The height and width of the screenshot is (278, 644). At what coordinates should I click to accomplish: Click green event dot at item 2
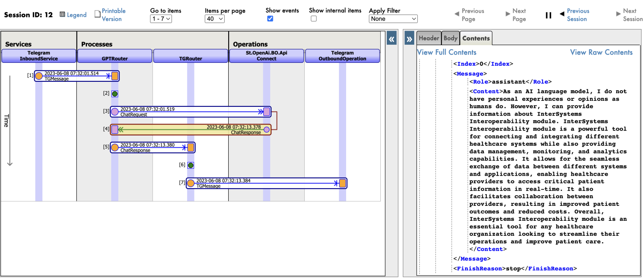tap(115, 94)
